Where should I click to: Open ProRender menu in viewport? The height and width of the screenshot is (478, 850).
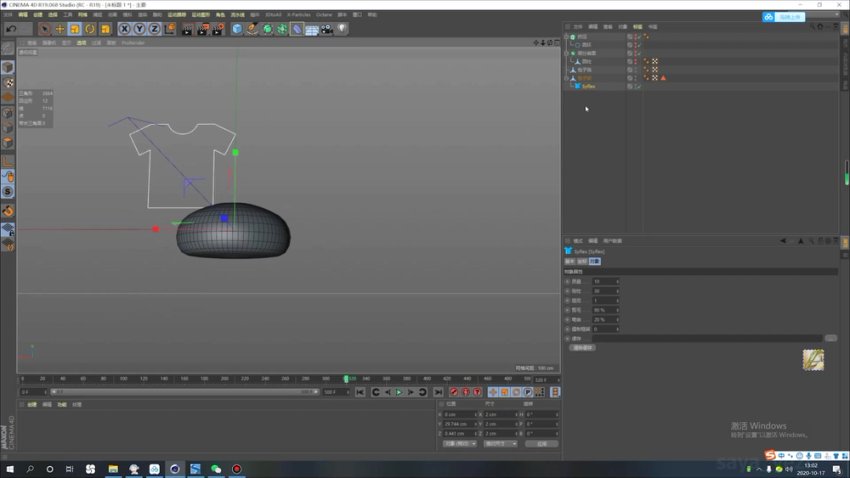click(x=133, y=43)
